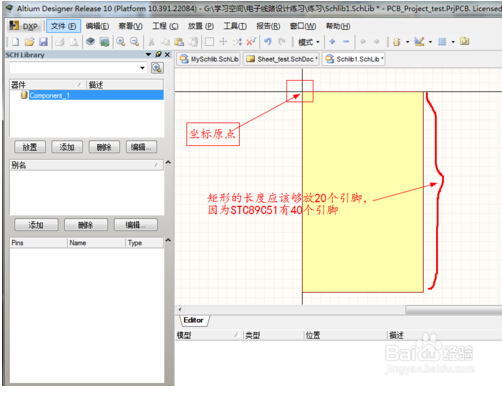Select Component_1 in the components list
The height and width of the screenshot is (395, 502).
[x=87, y=95]
